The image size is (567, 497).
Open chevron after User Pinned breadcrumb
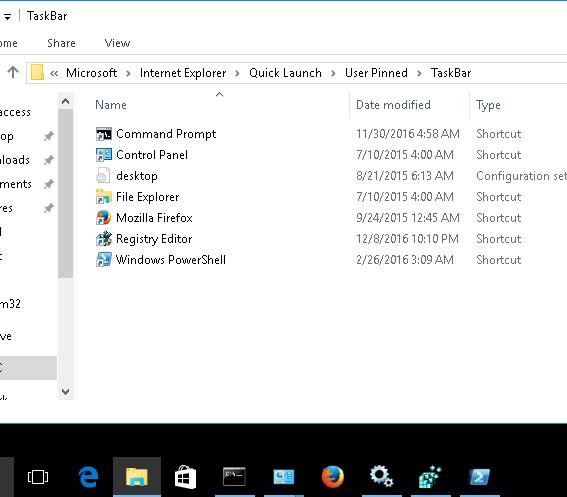419,73
